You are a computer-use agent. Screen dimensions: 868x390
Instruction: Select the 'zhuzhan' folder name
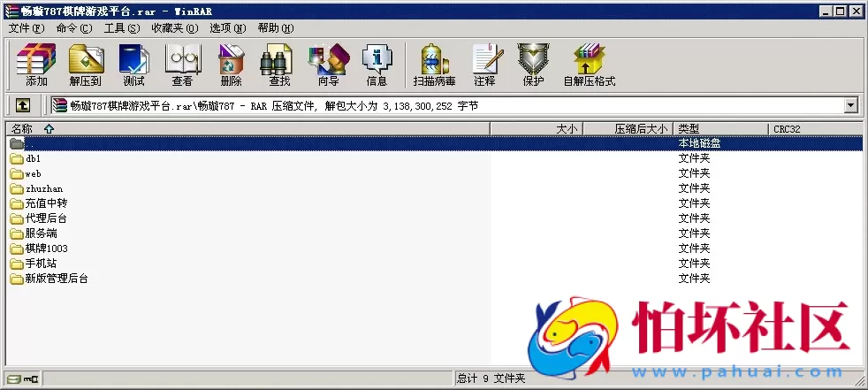pos(44,189)
